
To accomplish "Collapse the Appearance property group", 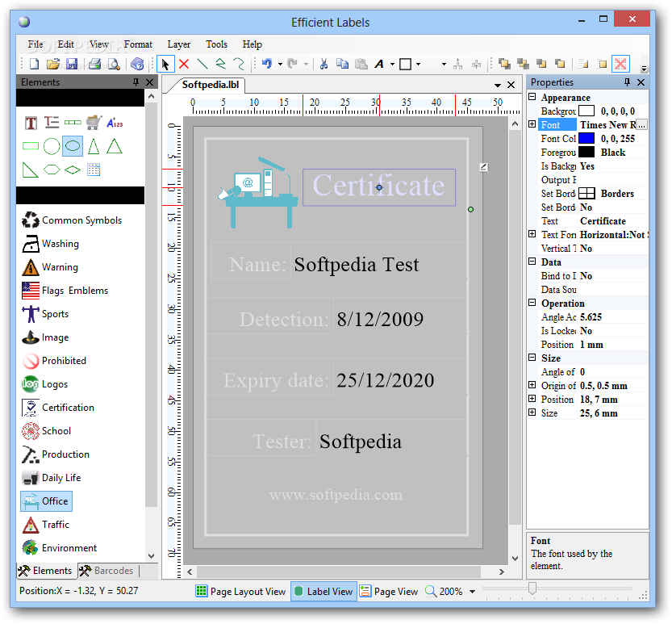I will [532, 97].
